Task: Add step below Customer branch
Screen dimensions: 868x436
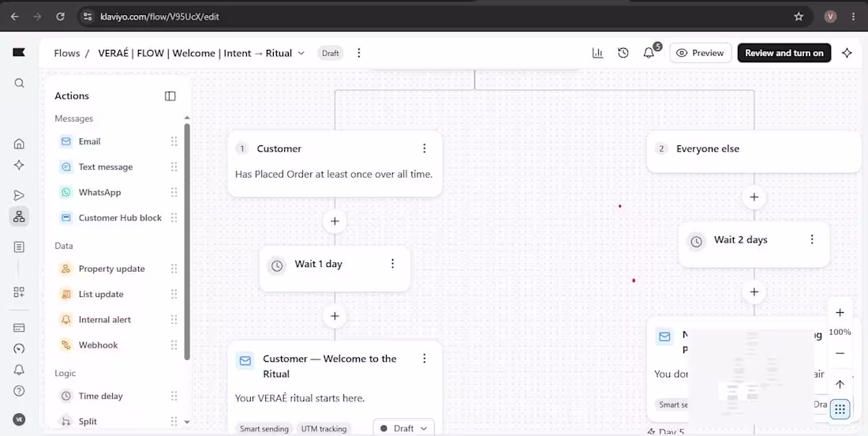Action: (x=335, y=221)
